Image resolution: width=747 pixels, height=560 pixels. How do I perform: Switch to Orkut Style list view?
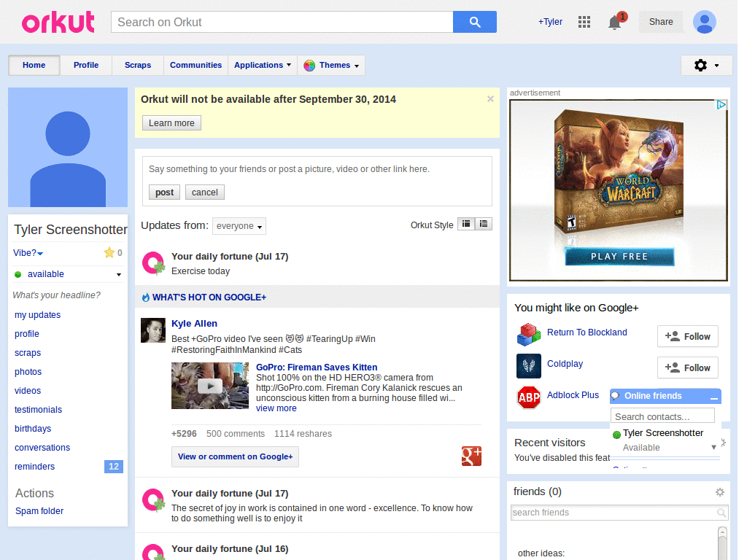pyautogui.click(x=484, y=225)
